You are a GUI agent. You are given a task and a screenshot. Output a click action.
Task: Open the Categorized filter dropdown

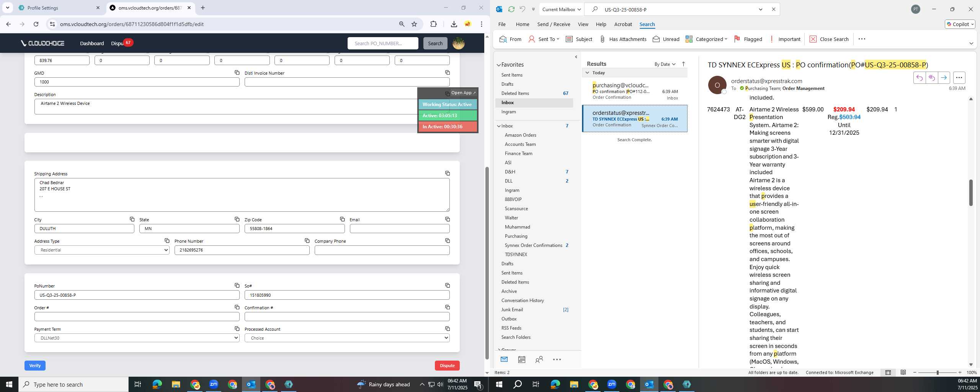706,39
